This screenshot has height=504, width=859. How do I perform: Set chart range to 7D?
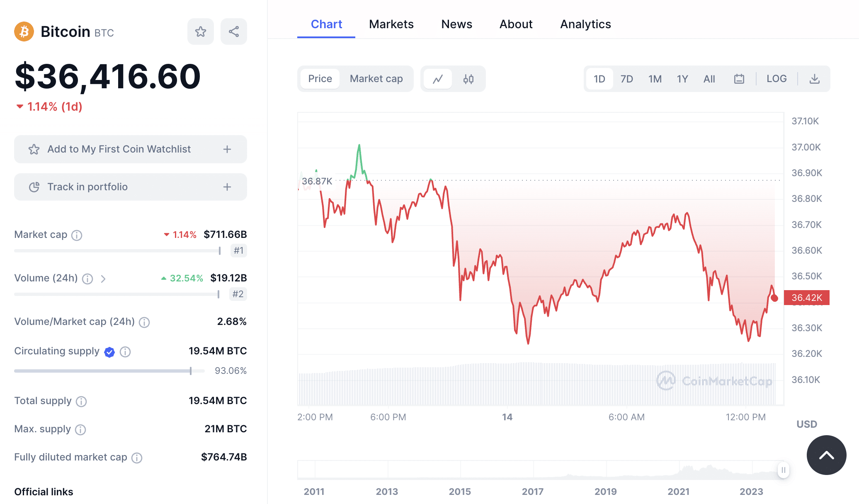click(627, 79)
